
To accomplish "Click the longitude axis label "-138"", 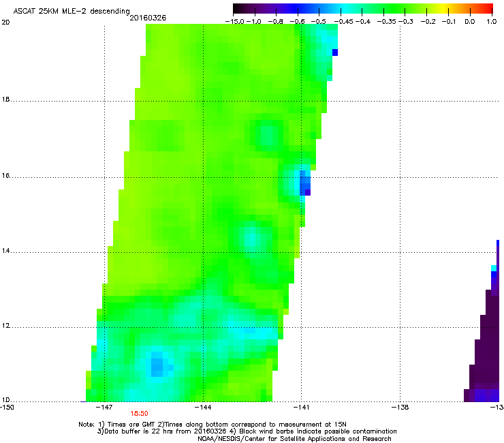I will tap(400, 408).
